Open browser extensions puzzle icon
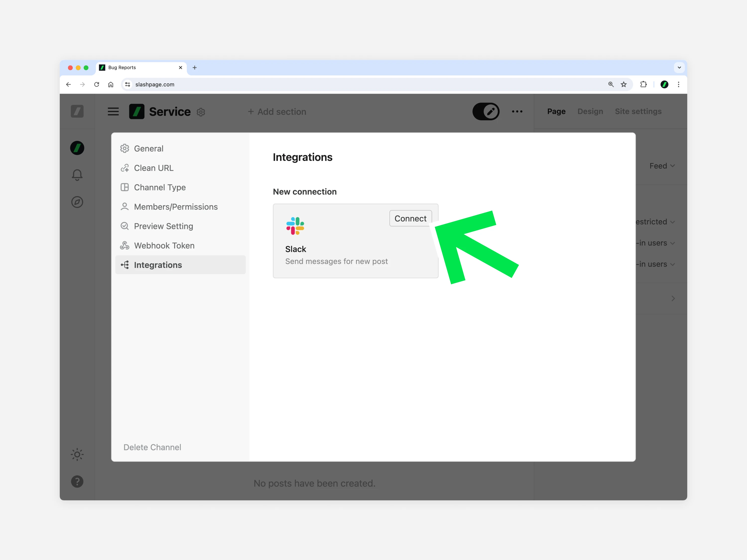 click(644, 84)
